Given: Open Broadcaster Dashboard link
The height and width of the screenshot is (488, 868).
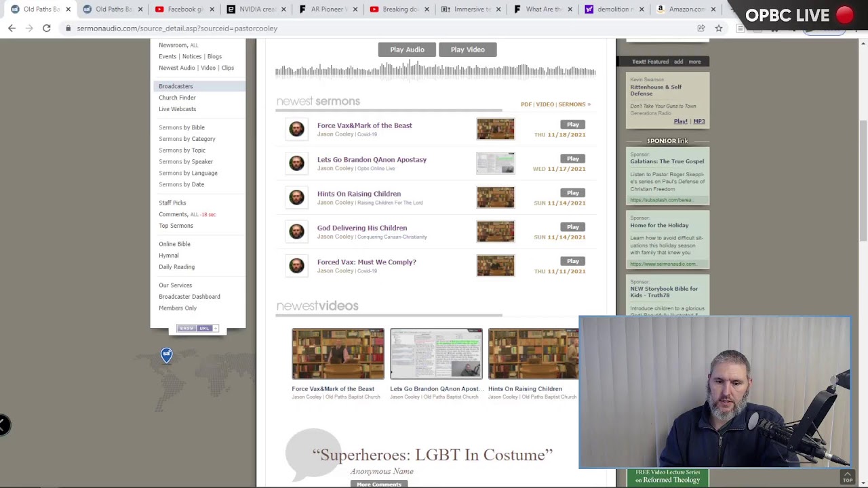Looking at the screenshot, I should pos(189,297).
